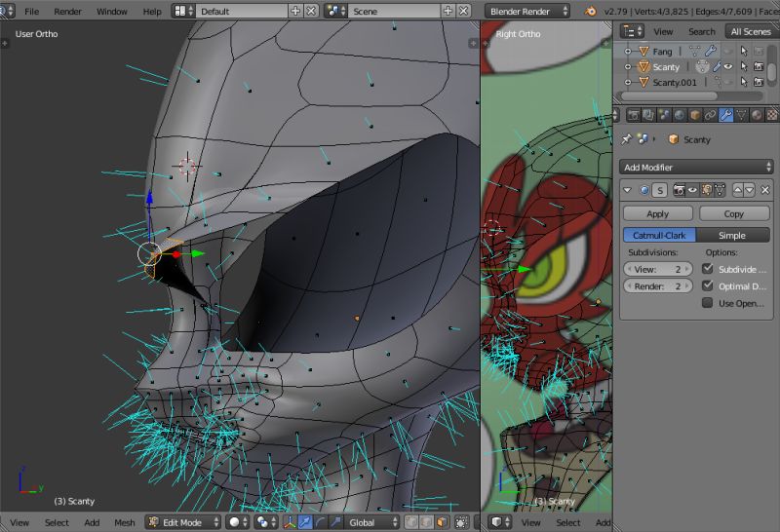Open the Constraints properties tab

point(711,115)
